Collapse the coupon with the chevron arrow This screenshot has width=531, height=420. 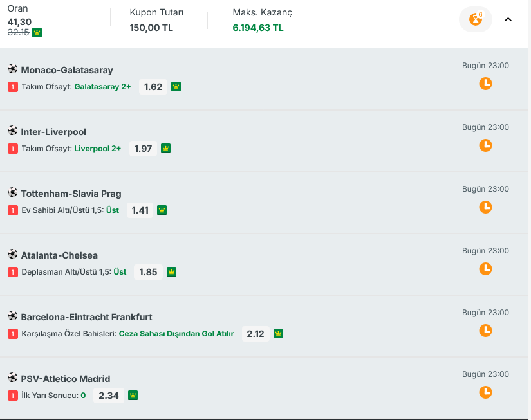(x=508, y=19)
